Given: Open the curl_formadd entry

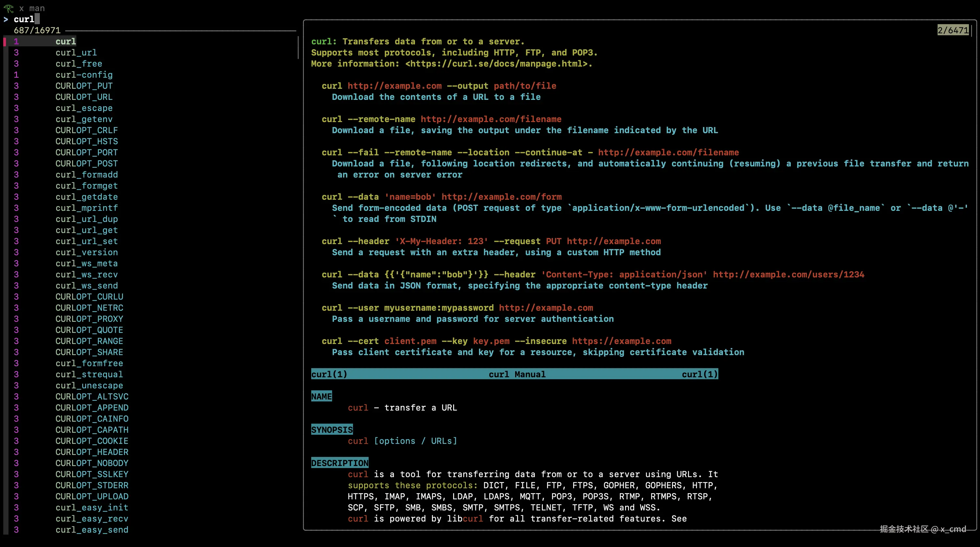Looking at the screenshot, I should (86, 174).
